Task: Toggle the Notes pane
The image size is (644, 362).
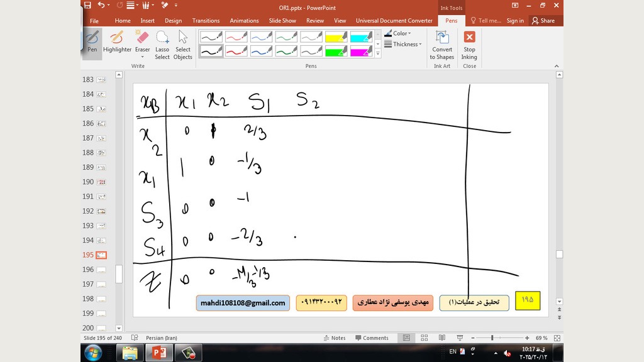Action: click(x=334, y=338)
